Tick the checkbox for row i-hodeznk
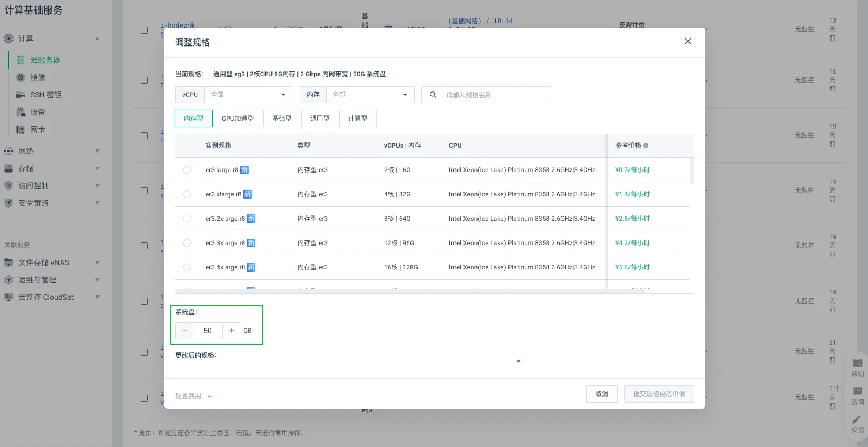 pos(144,30)
